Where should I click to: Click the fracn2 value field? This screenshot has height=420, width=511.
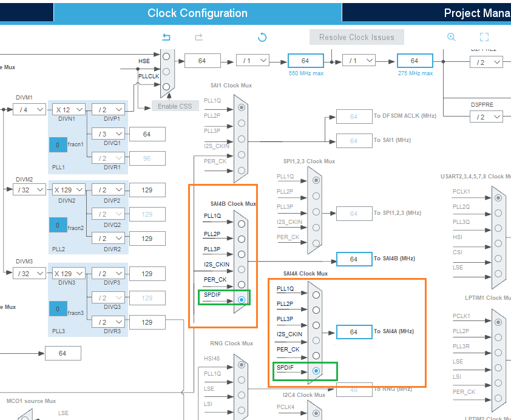click(x=58, y=225)
